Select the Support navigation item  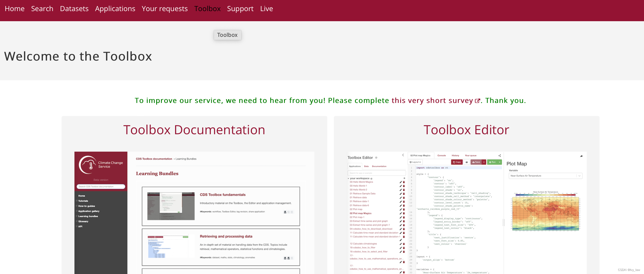tap(240, 9)
